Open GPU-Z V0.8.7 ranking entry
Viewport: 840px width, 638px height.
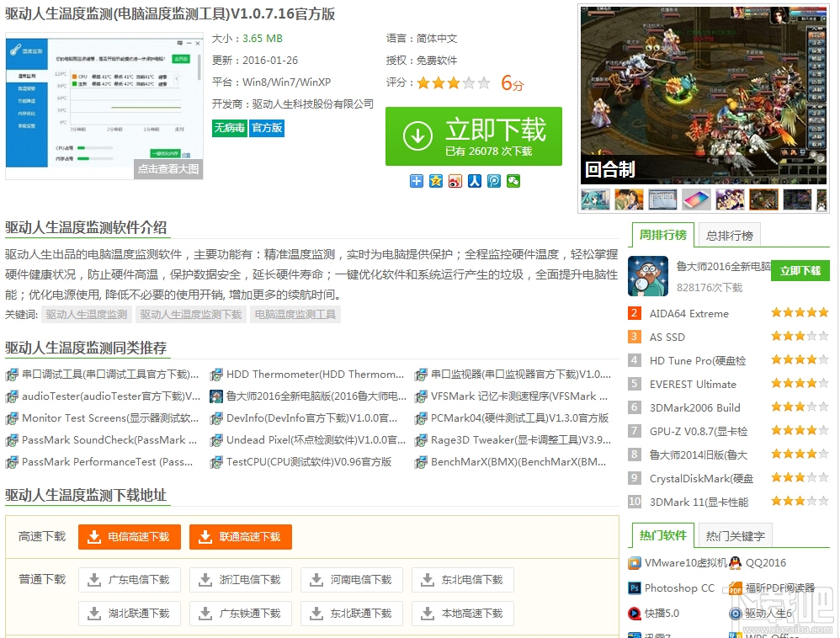coord(699,432)
